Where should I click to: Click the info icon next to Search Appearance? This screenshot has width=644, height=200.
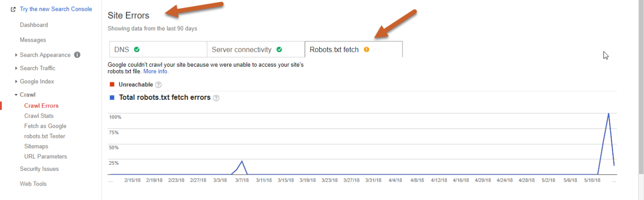click(77, 55)
